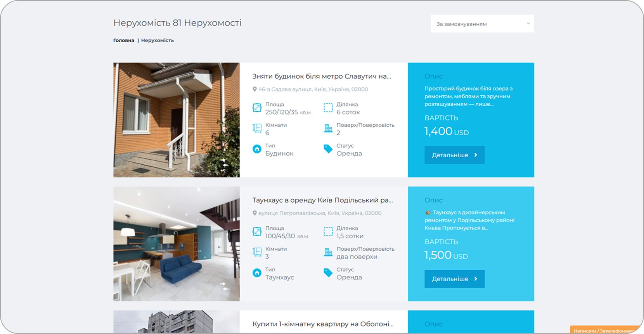The height and width of the screenshot is (334, 644).
Task: Click rooms icon in first listing
Action: point(257,128)
